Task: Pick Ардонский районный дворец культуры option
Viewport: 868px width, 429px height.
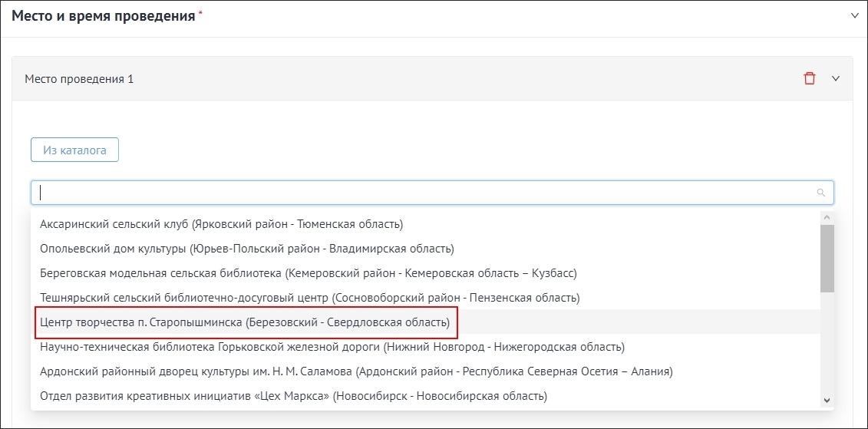Action: 355,371
